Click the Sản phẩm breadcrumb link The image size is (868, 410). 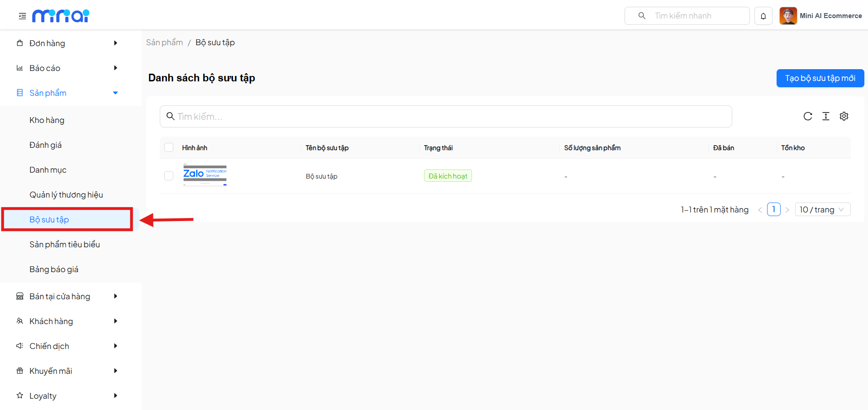coord(164,42)
